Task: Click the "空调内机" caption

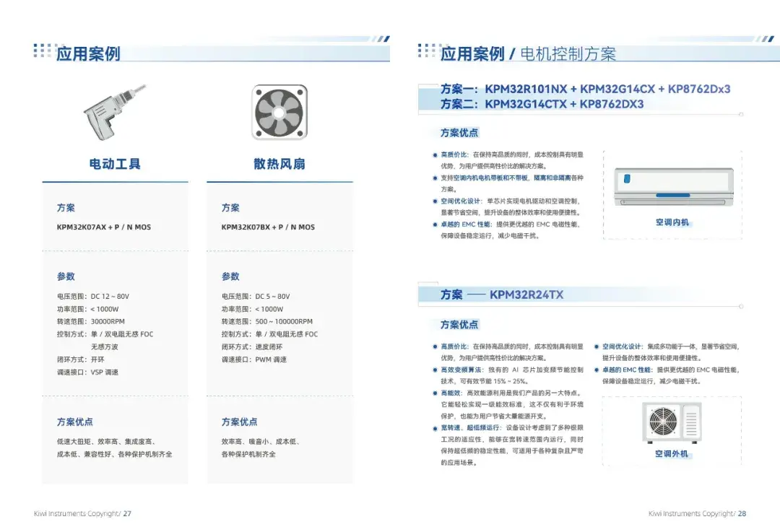Action: (x=672, y=222)
